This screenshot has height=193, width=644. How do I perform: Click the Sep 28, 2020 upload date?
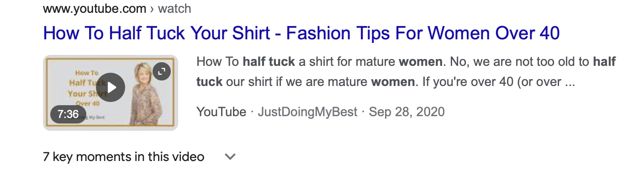coord(406,112)
